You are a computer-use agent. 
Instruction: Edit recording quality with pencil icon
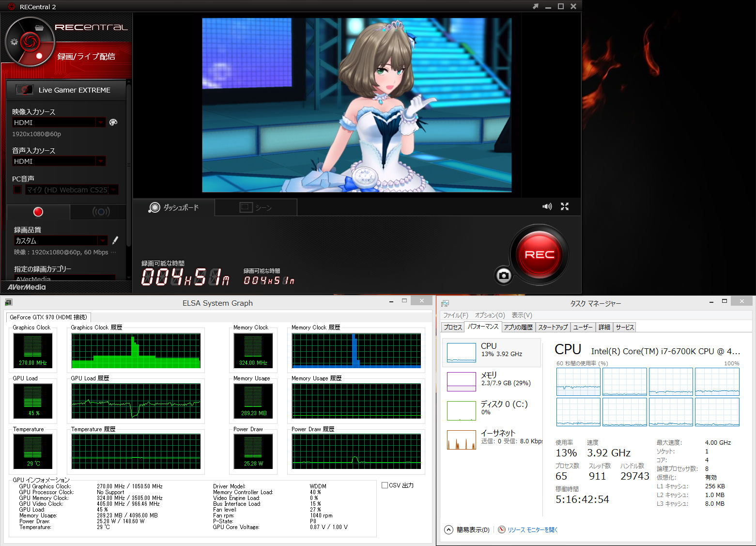click(x=115, y=240)
